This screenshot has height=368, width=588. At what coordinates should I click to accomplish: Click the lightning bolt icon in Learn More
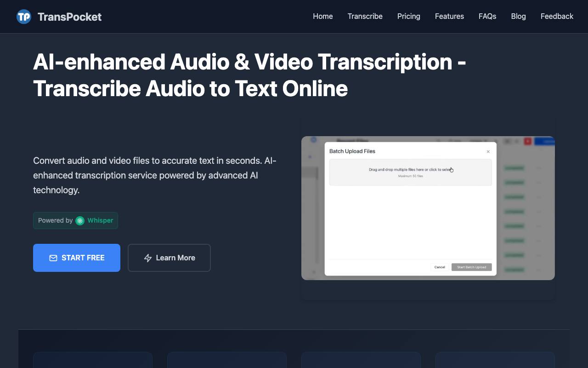(x=148, y=258)
